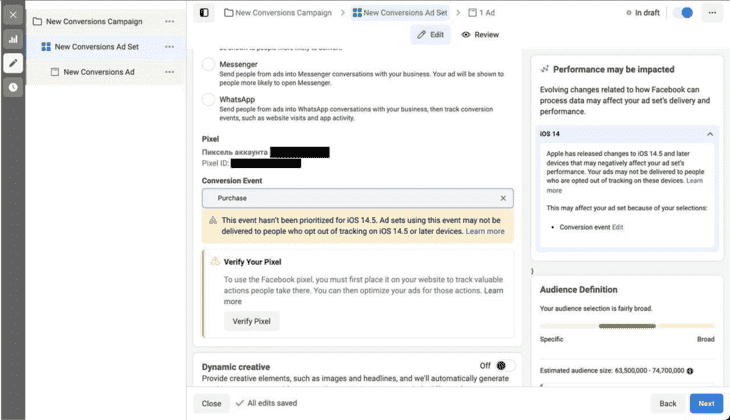This screenshot has width=730, height=420.
Task: Click the Audience Definition heading
Action: 578,290
